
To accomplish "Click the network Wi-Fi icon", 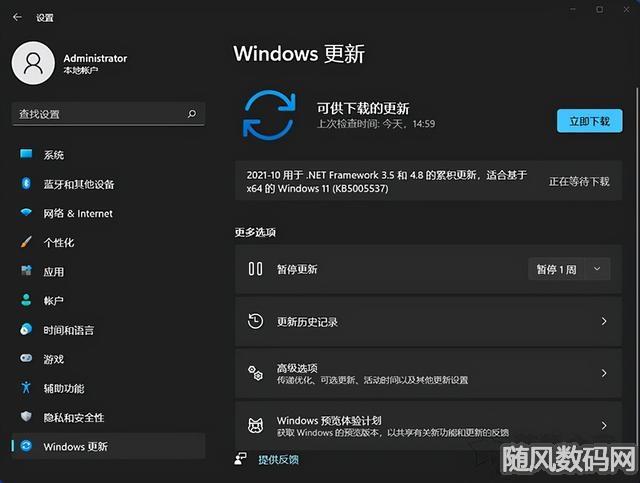I will coord(26,213).
